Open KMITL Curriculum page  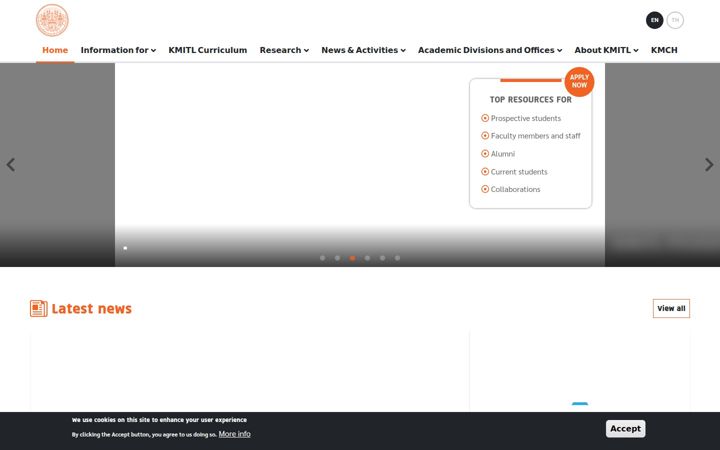[208, 50]
